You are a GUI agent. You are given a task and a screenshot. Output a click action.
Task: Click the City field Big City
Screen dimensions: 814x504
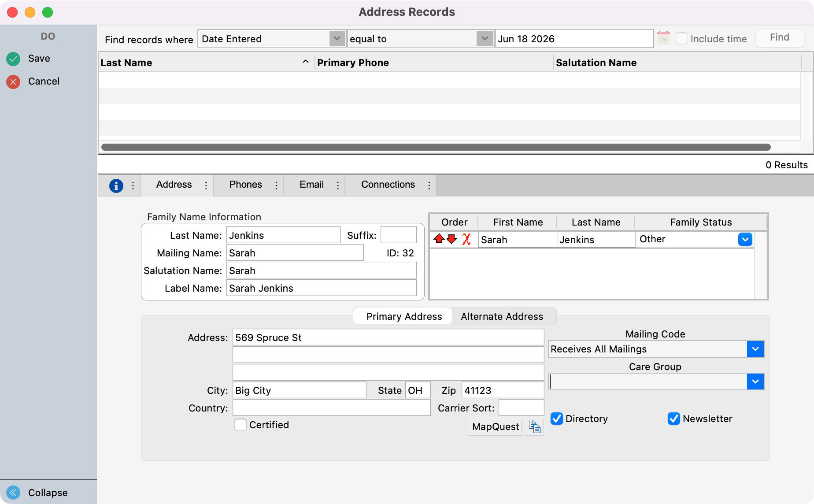coord(300,390)
